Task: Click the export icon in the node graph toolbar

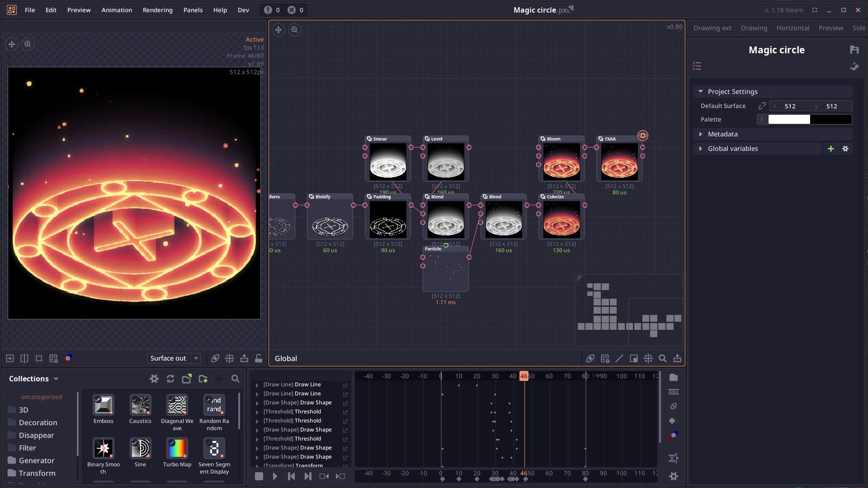Action: pos(678,358)
